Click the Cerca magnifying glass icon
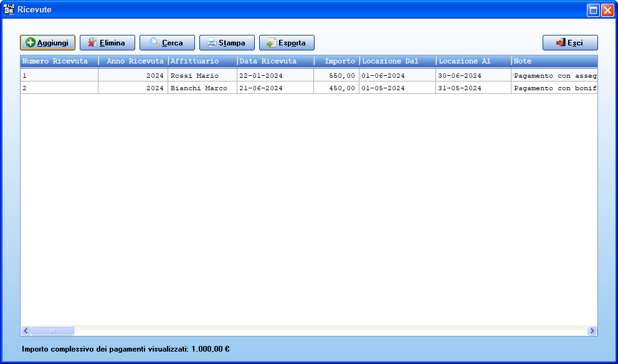This screenshot has height=364, width=618. point(155,42)
